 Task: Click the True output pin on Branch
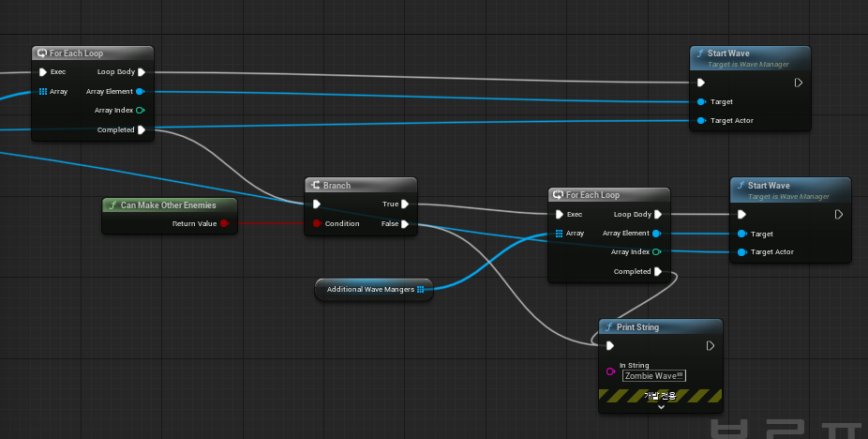[405, 204]
